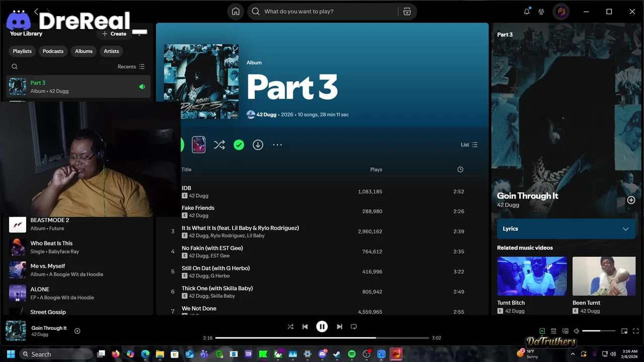Open 'Who Beat Is This' single in library

coord(79,247)
